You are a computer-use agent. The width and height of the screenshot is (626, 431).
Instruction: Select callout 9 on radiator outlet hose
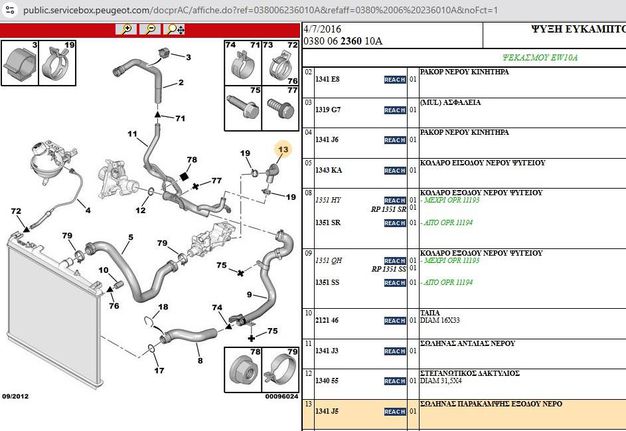(x=249, y=295)
